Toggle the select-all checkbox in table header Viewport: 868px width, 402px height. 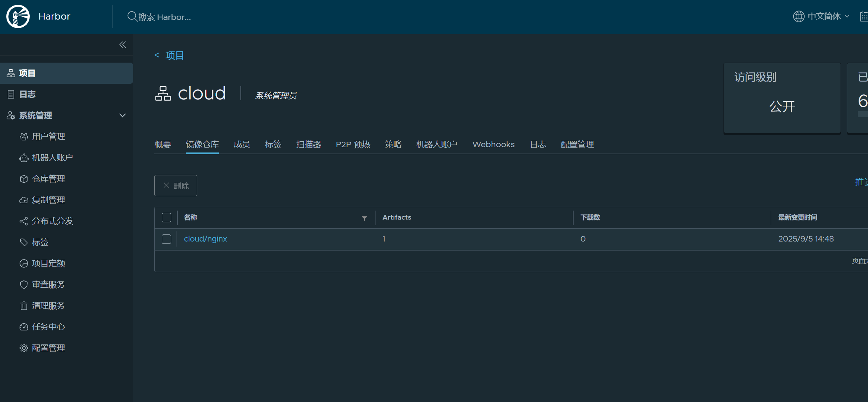pyautogui.click(x=166, y=218)
